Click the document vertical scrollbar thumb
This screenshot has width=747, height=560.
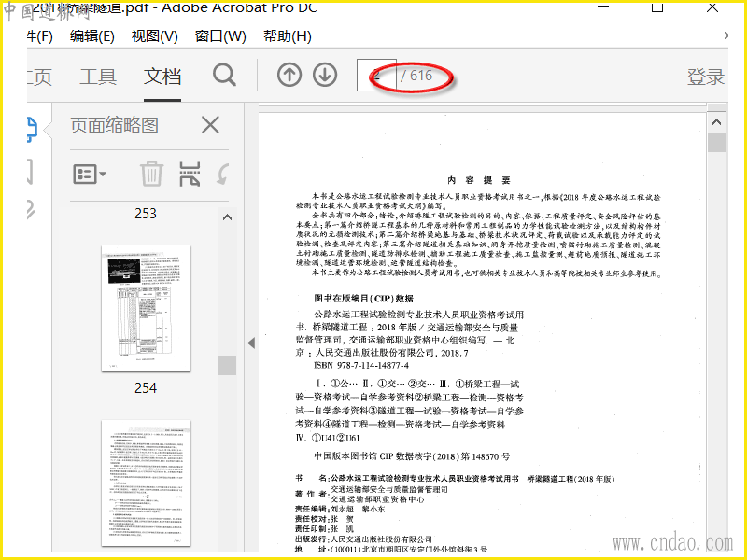[716, 143]
